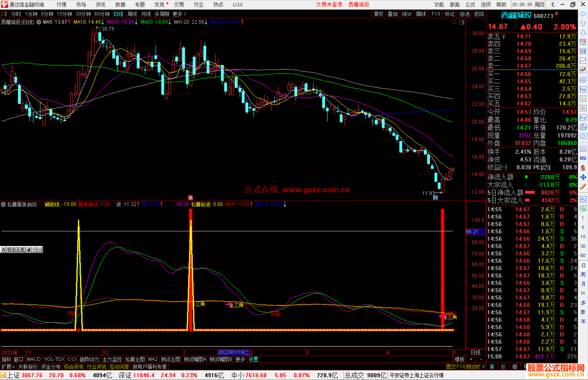Click the circle shape sidebar icon
The width and height of the screenshot is (588, 380).
pos(583,136)
